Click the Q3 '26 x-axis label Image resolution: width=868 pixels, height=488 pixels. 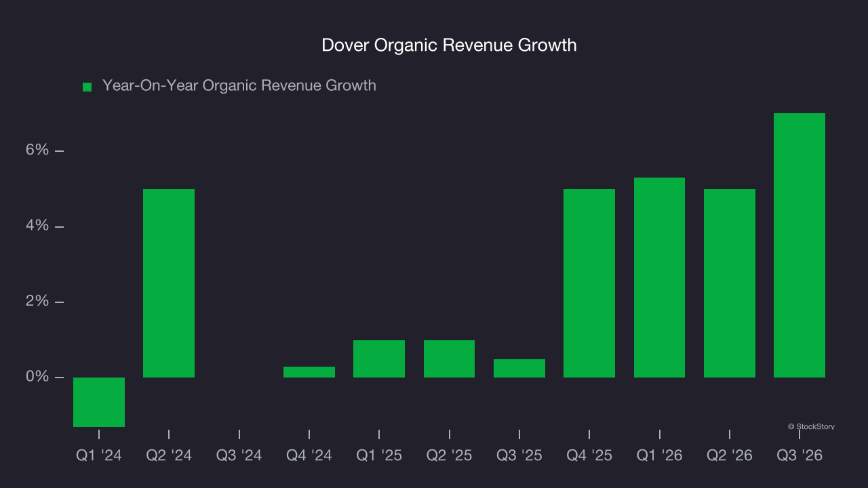coord(800,455)
